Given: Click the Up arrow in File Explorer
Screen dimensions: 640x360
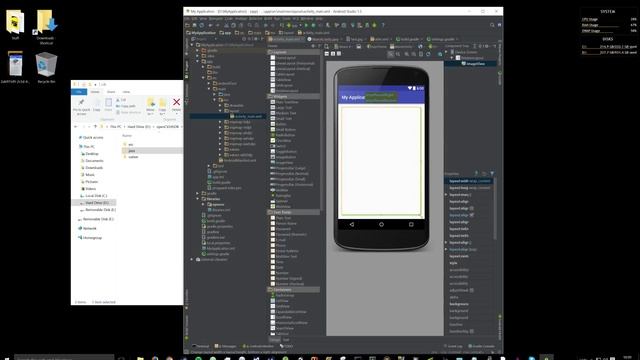Looking at the screenshot, I should pyautogui.click(x=96, y=127).
